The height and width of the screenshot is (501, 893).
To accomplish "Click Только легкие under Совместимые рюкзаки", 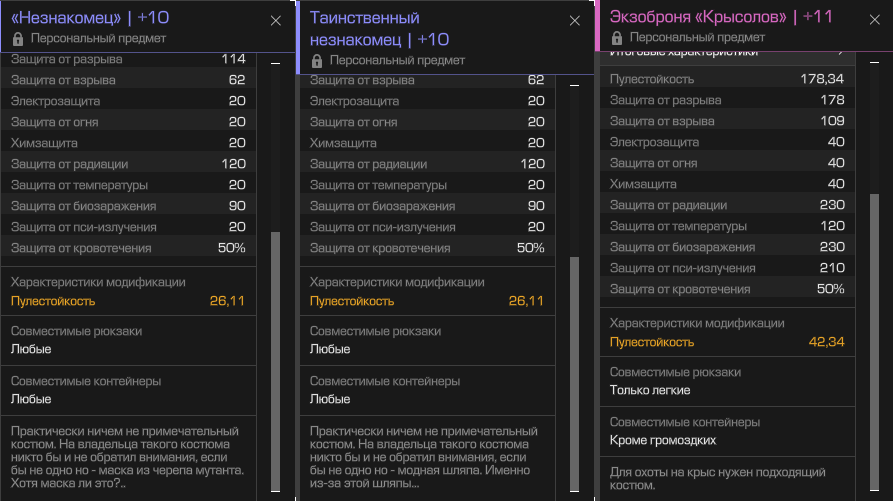I will pyautogui.click(x=650, y=391).
